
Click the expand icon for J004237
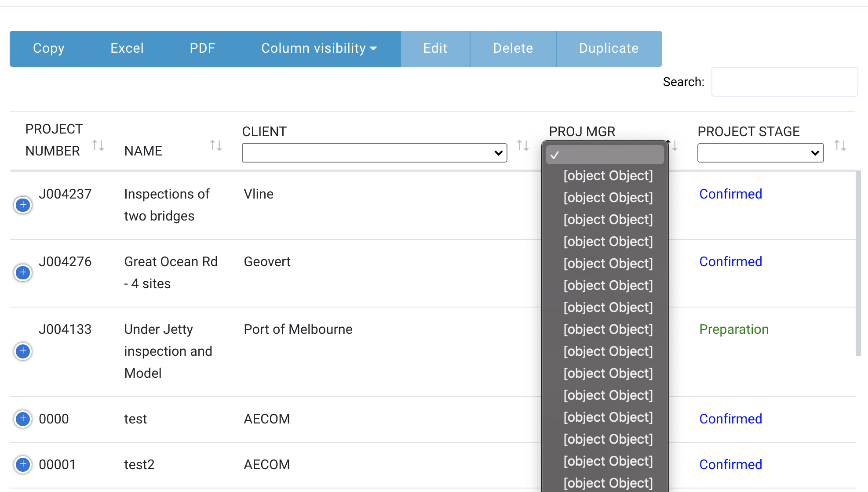pyautogui.click(x=22, y=204)
